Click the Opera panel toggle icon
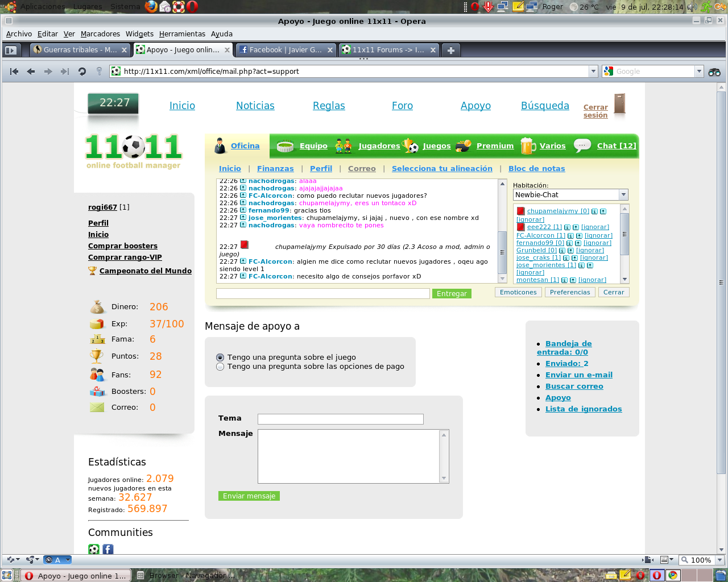The width and height of the screenshot is (728, 582). [x=10, y=50]
